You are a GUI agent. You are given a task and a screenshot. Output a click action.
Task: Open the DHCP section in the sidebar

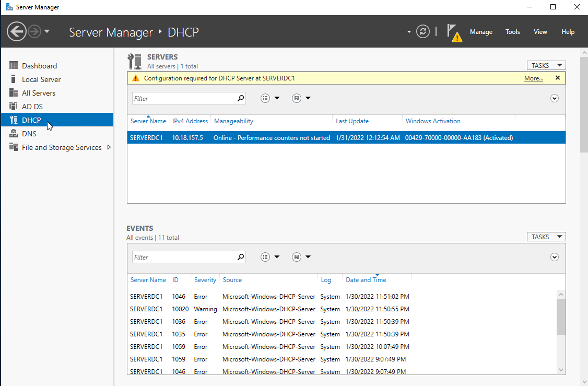pos(32,120)
